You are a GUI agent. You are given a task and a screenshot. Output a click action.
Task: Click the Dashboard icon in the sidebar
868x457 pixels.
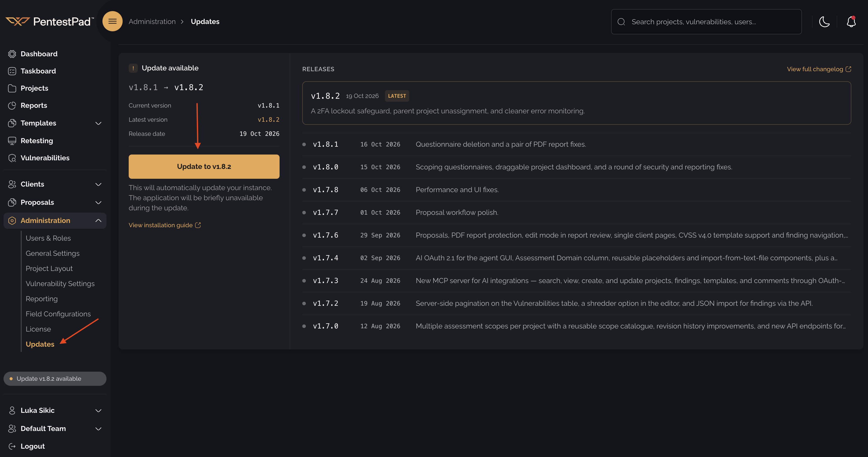click(x=12, y=54)
